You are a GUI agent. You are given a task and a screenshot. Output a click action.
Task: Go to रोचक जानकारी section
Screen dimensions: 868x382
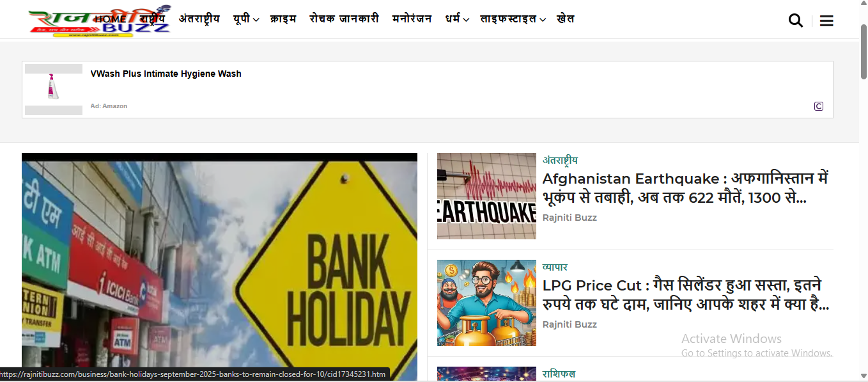pyautogui.click(x=344, y=19)
